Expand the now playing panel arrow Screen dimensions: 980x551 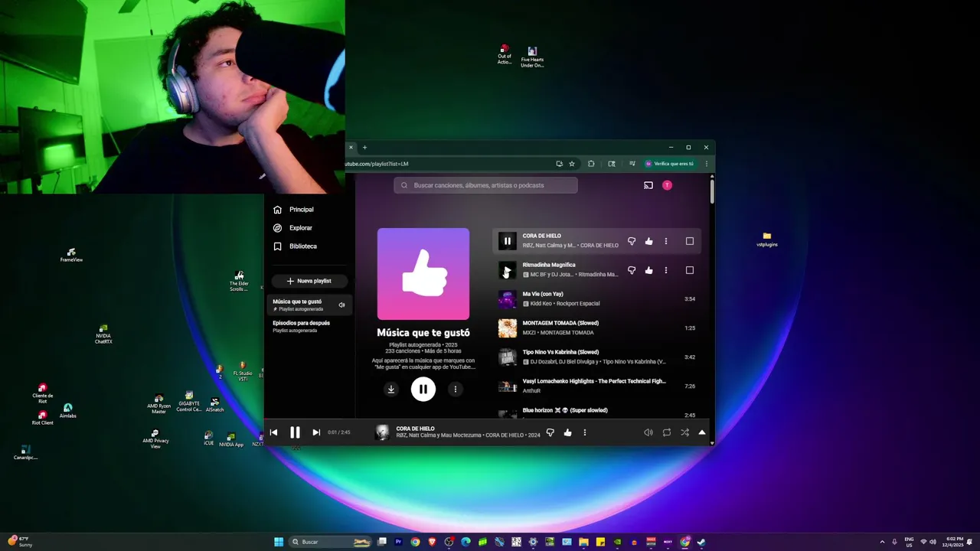pos(702,432)
